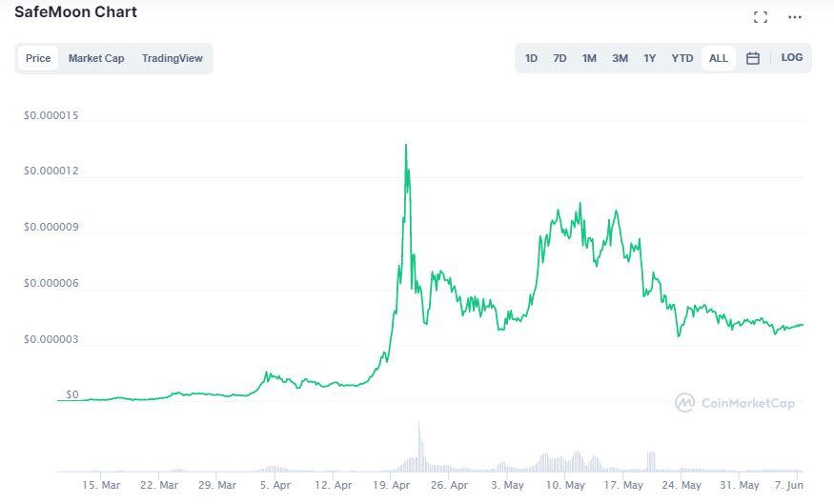The image size is (834, 504).
Task: Click the tallest volume bar below the chart
Action: (x=418, y=446)
